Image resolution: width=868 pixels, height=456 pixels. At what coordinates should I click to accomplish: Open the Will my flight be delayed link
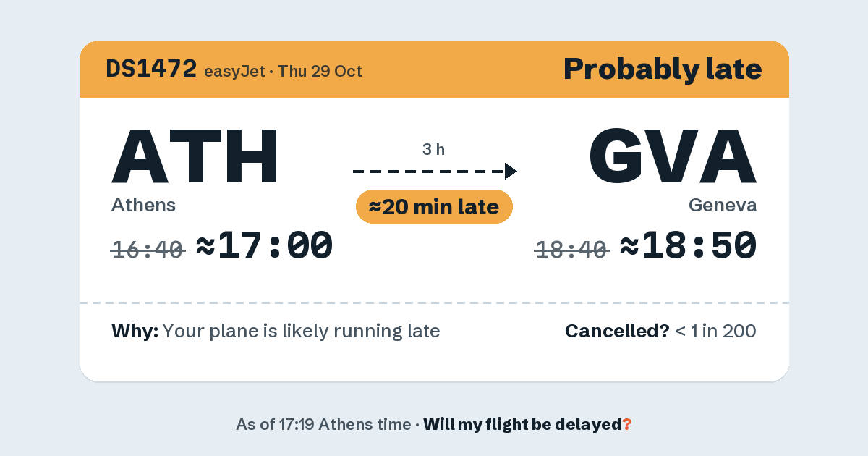coord(527,425)
